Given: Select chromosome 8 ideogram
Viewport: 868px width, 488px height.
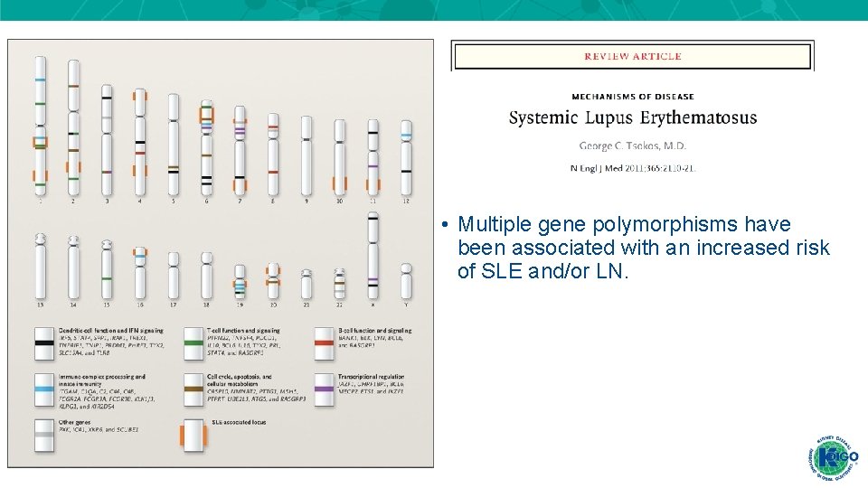Looking at the screenshot, I should coord(273,155).
